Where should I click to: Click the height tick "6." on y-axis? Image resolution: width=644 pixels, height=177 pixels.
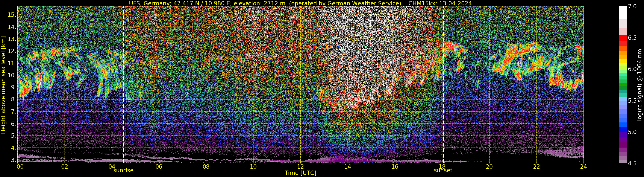pyautogui.click(x=13, y=124)
